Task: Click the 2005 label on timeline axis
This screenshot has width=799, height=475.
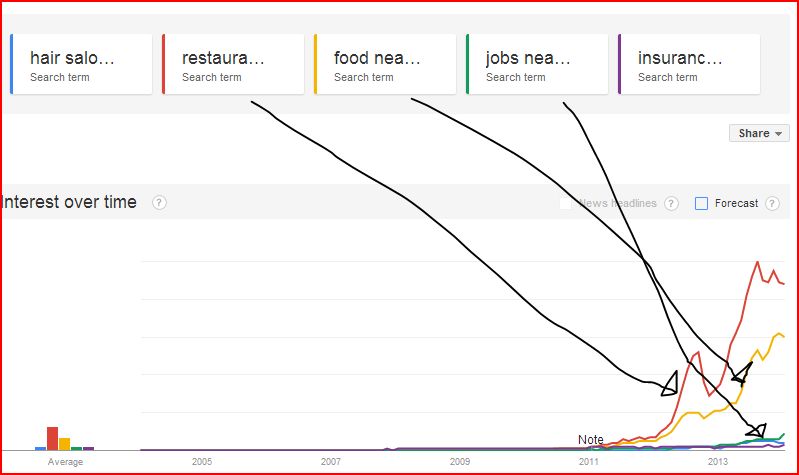Action: (202, 462)
